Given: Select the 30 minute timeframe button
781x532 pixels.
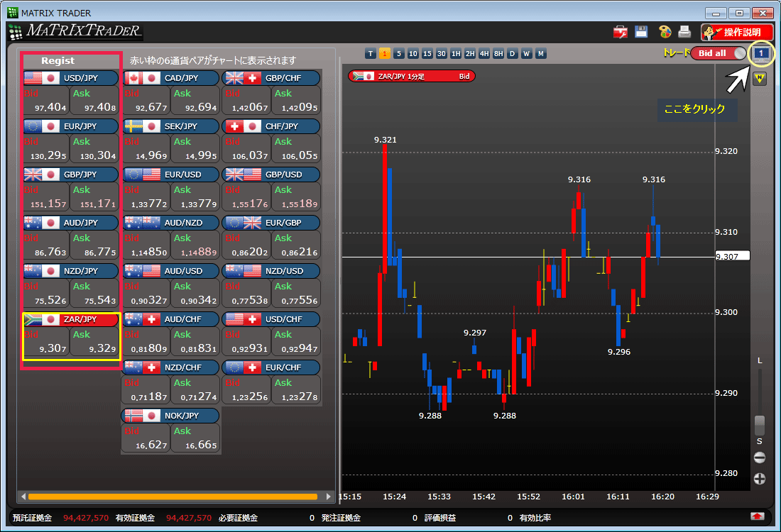Looking at the screenshot, I should [x=442, y=54].
